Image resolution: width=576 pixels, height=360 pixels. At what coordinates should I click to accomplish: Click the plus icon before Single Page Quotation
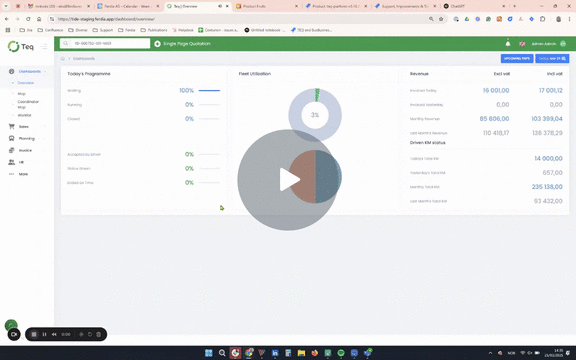157,44
